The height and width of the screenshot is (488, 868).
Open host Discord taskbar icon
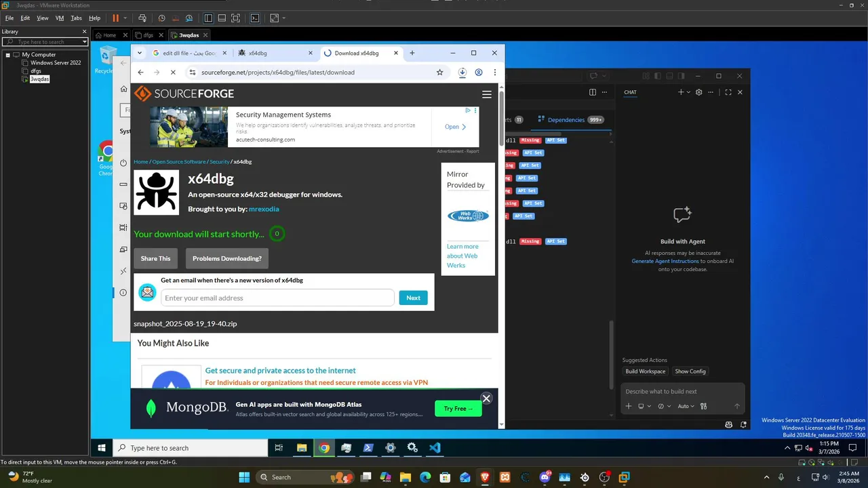(545, 477)
